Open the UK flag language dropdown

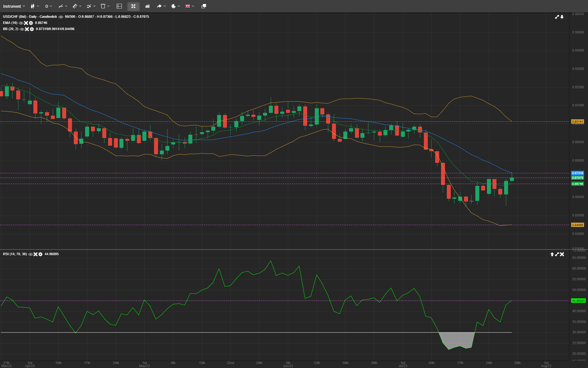(188, 6)
